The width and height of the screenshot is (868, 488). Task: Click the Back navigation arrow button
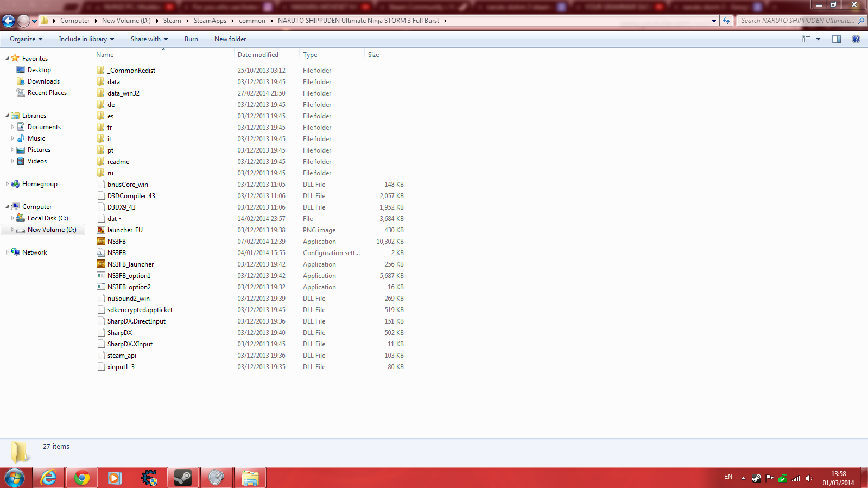[x=9, y=21]
